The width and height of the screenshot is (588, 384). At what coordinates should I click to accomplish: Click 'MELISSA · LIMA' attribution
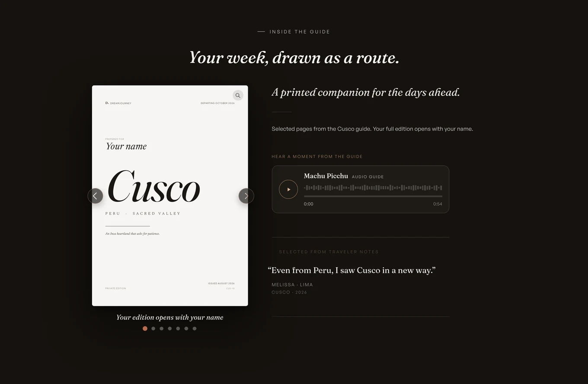tap(292, 285)
